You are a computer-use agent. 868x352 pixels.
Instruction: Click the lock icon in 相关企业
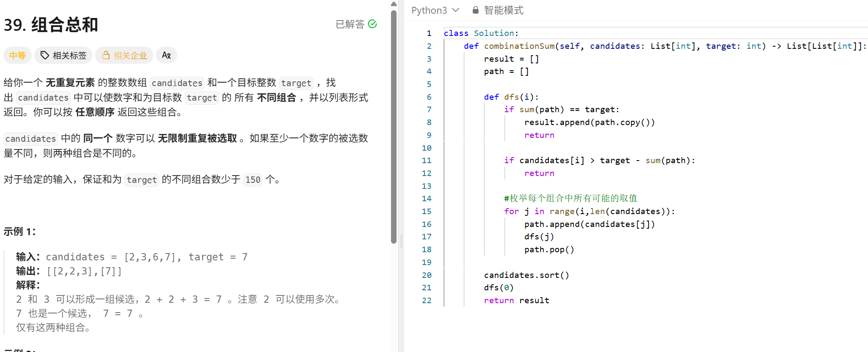(x=106, y=55)
